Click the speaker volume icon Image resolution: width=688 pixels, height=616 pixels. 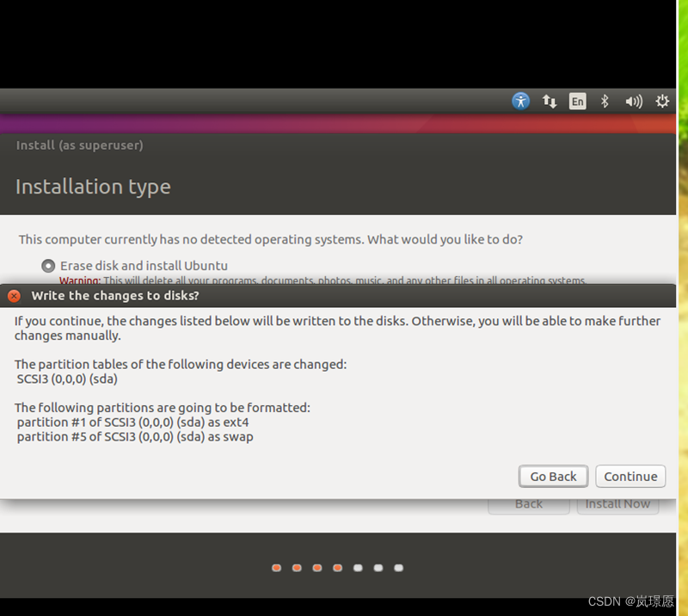tap(633, 101)
